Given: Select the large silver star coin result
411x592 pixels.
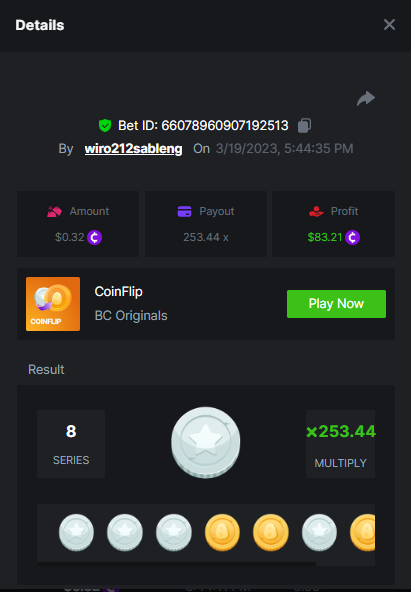Looking at the screenshot, I should [206, 442].
